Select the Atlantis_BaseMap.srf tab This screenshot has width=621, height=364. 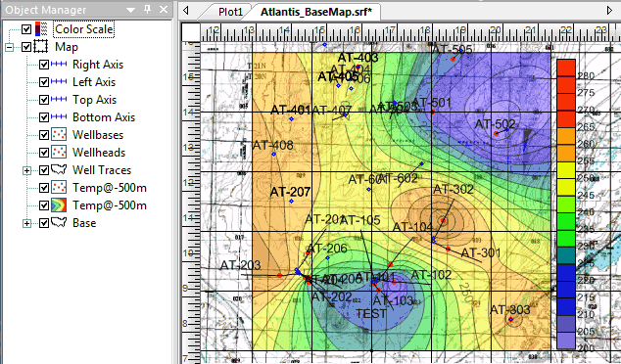316,12
